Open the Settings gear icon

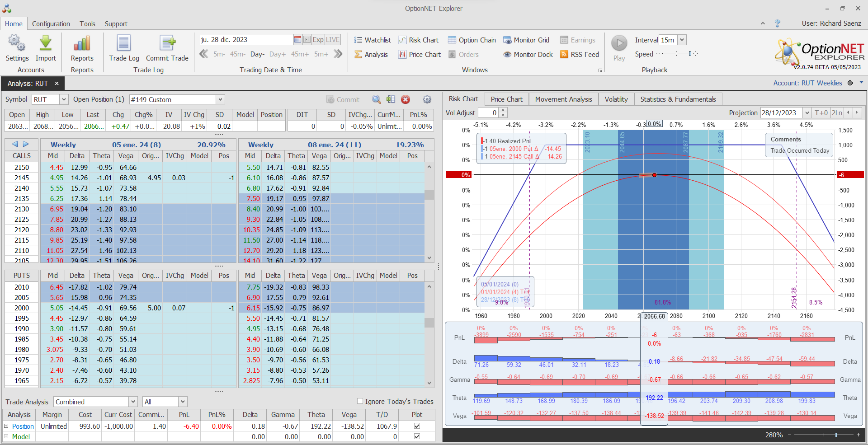(x=17, y=44)
